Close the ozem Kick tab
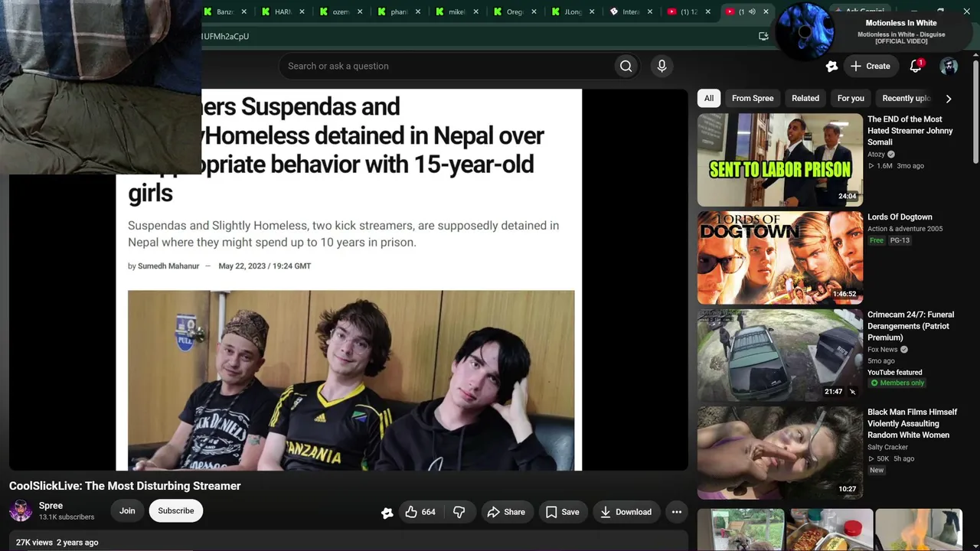The image size is (980, 551). point(360,11)
